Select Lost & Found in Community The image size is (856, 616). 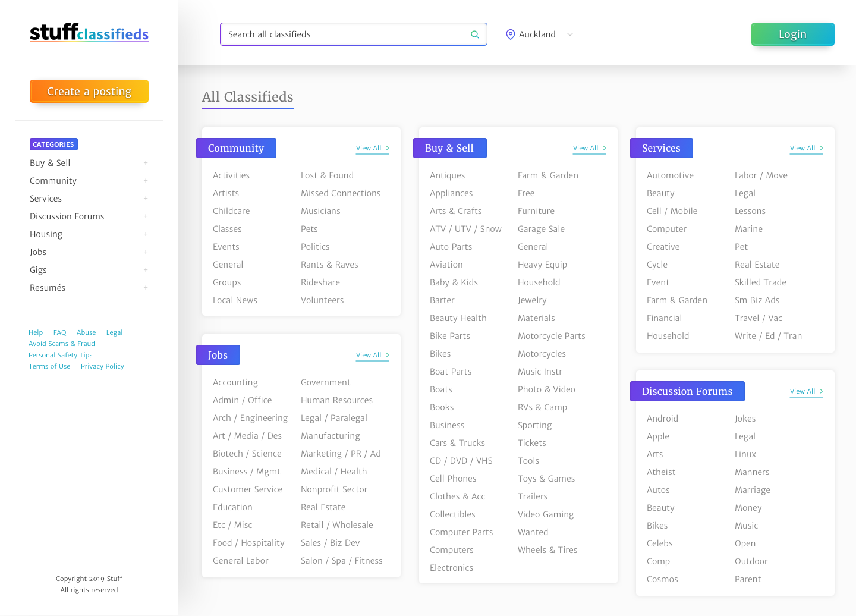[x=327, y=175]
